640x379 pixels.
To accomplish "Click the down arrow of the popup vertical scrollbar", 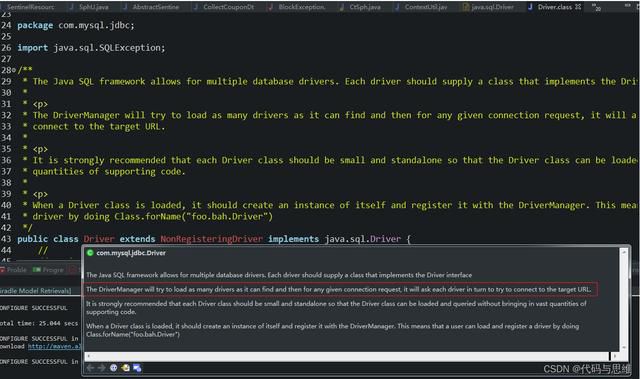I will [x=624, y=347].
